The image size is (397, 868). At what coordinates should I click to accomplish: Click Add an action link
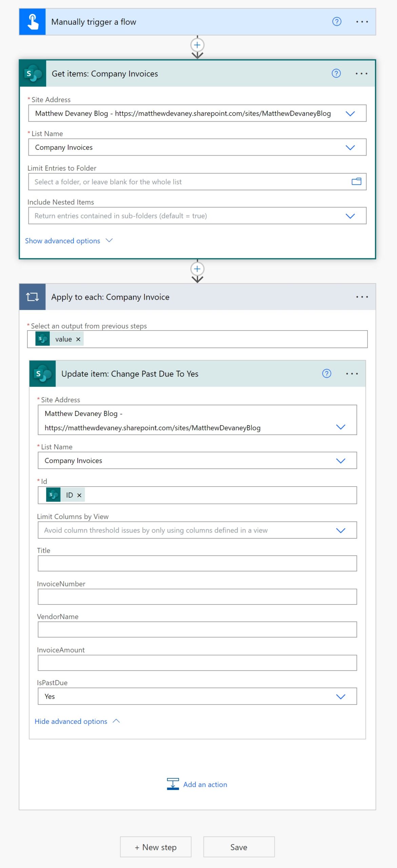coord(205,784)
